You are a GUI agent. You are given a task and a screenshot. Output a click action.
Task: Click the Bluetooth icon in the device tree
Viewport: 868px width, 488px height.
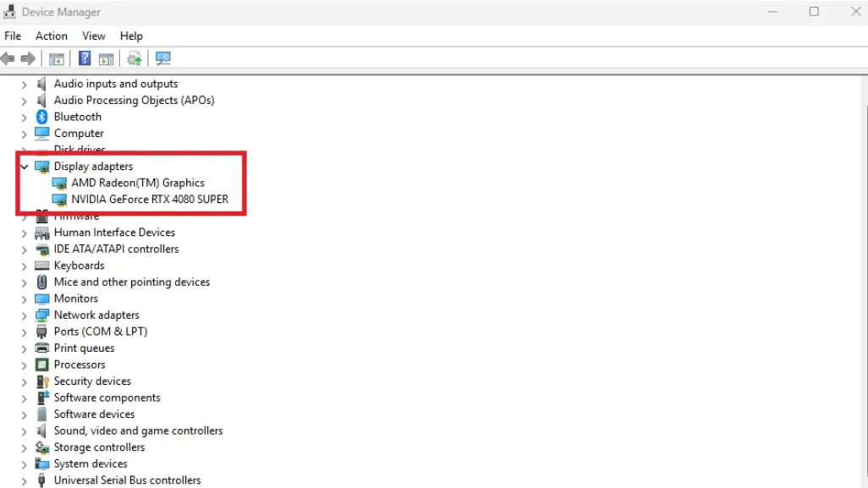click(x=42, y=117)
